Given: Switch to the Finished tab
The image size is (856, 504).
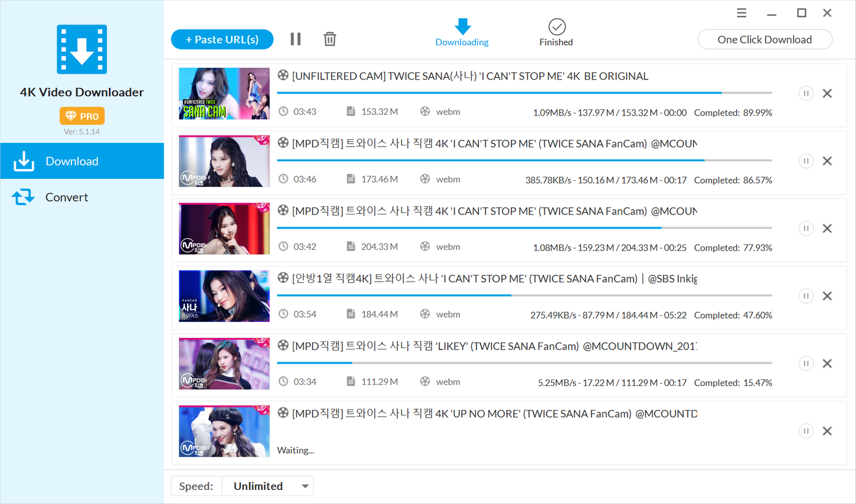Looking at the screenshot, I should 556,33.
